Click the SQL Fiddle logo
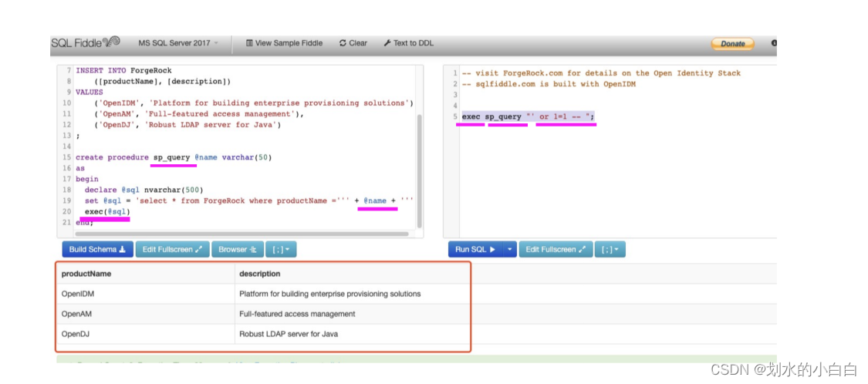 pyautogui.click(x=85, y=42)
